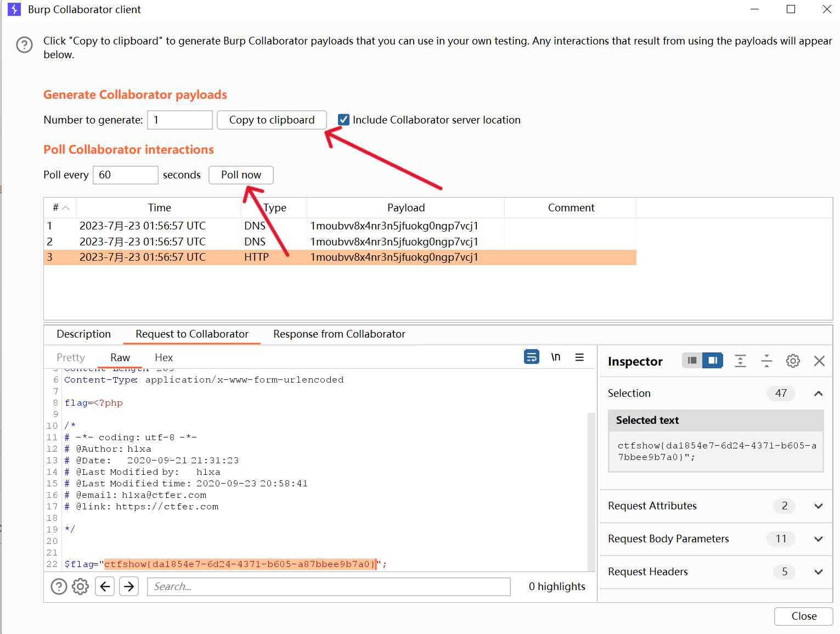
Task: Select the Request to Collaborator tab
Action: (192, 334)
